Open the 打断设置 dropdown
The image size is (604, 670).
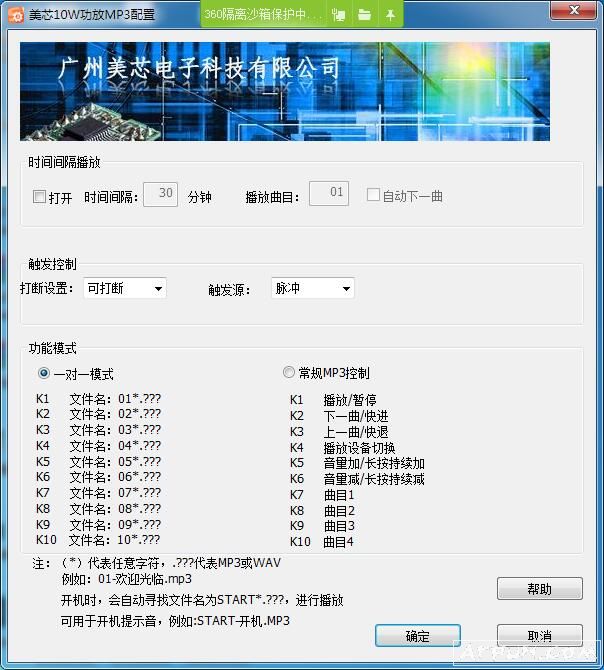(125, 288)
